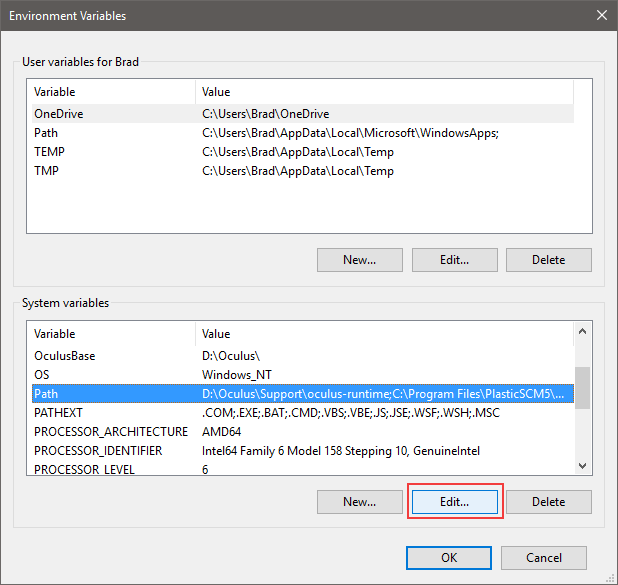This screenshot has width=618, height=585.
Task: Select the PROCESSOR_LEVEL variable row
Action: [x=303, y=468]
